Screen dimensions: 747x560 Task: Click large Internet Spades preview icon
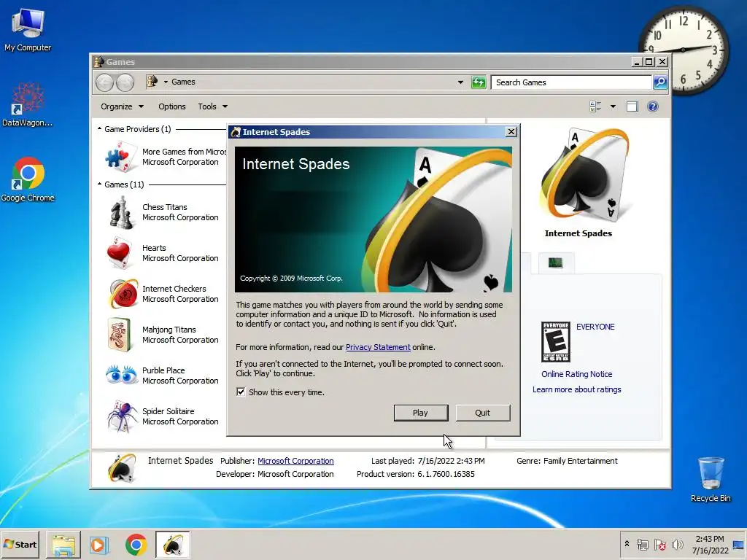[x=585, y=175]
